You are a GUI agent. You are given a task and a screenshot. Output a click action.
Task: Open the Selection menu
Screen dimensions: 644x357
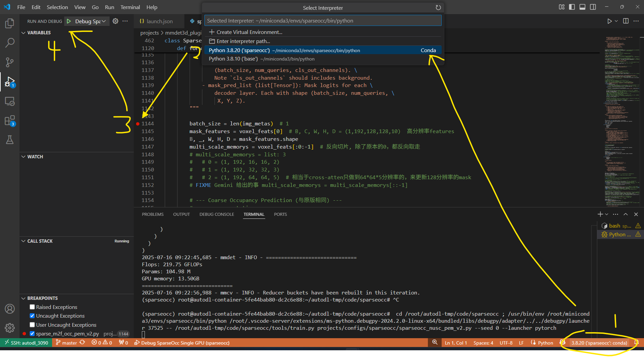pos(57,7)
